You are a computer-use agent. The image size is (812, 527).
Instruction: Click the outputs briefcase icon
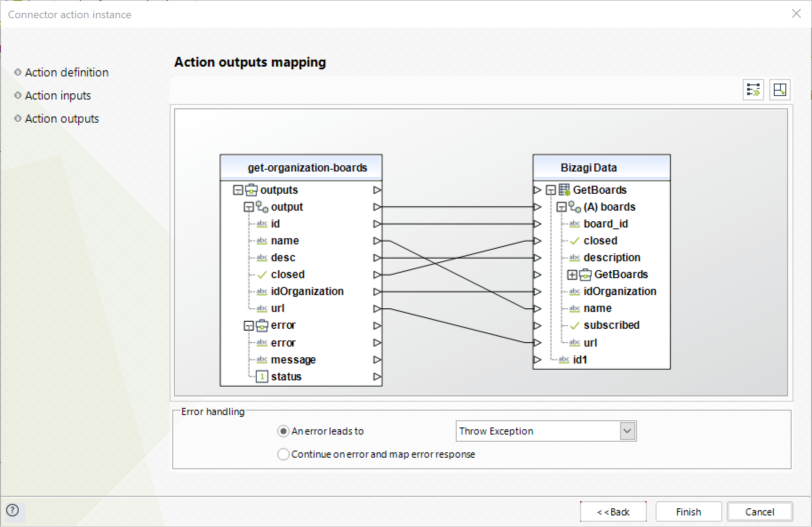252,190
